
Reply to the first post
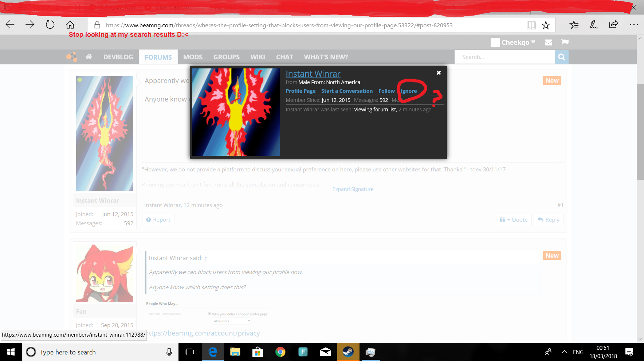coord(549,219)
